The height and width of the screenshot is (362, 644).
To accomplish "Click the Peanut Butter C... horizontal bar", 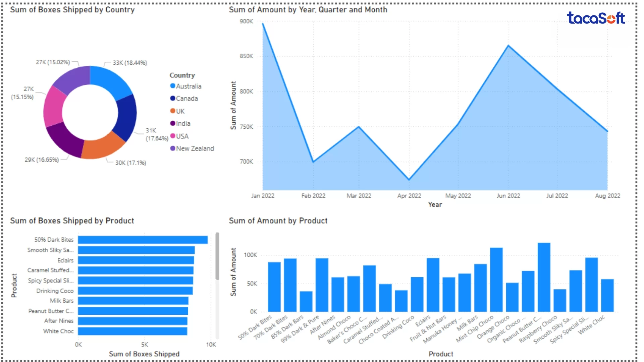I will pyautogui.click(x=133, y=311).
